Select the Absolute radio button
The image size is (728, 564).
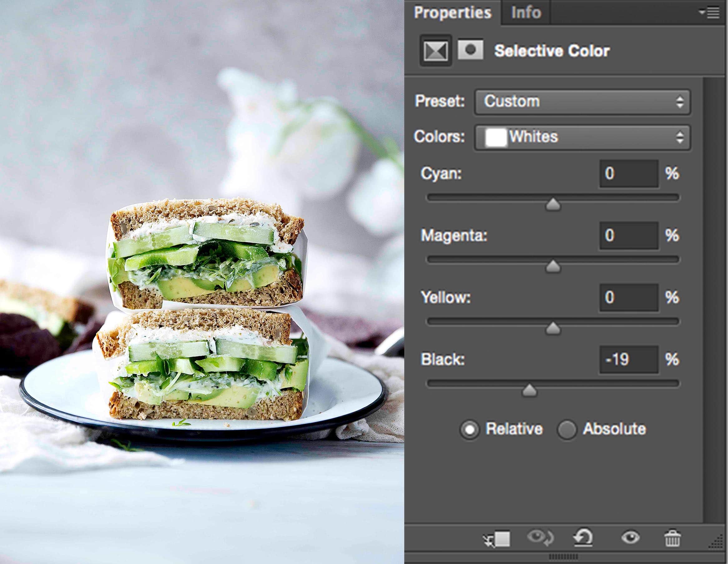tap(566, 429)
